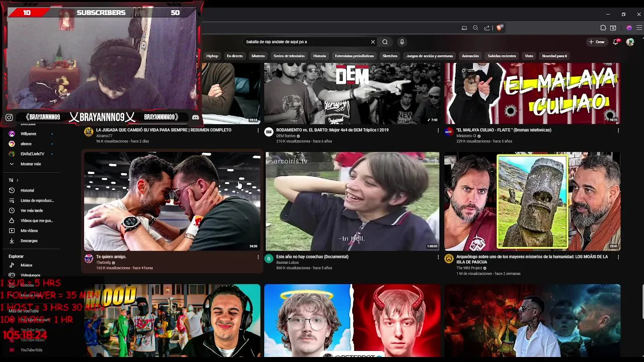The image size is (644, 362).
Task: Play the El Malaya Culiao thumbnail
Action: coord(532,94)
